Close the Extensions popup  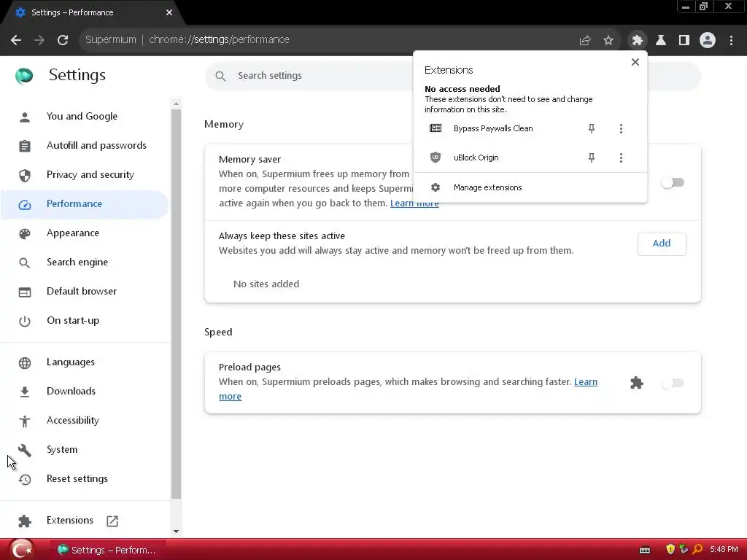[x=635, y=62]
